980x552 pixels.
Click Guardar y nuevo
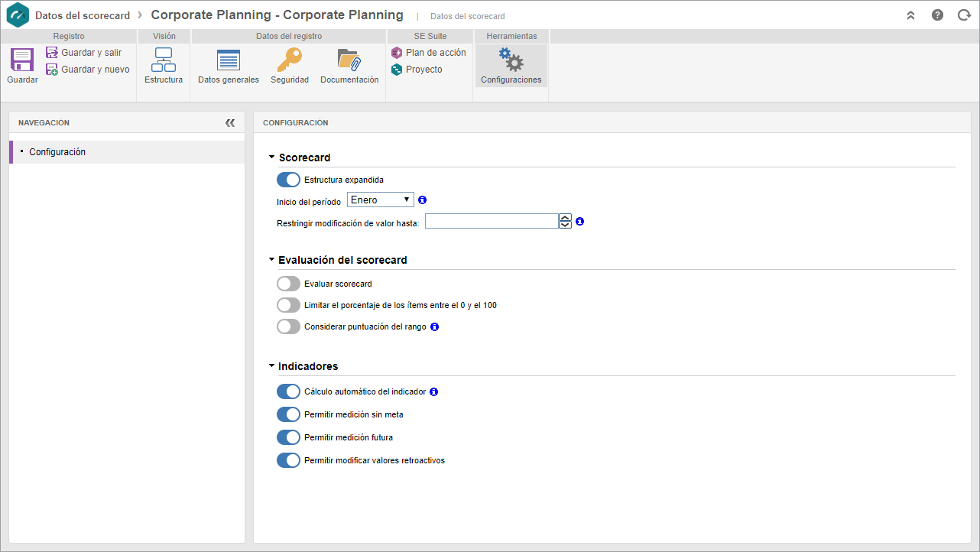(x=88, y=70)
